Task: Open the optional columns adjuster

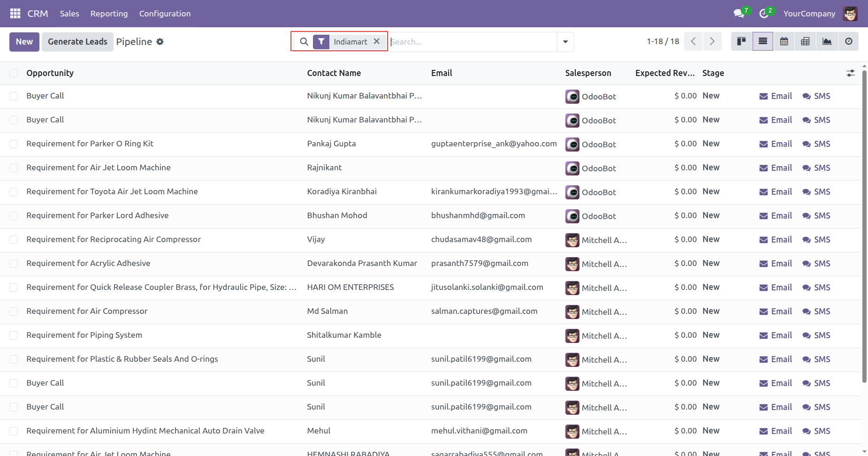Action: tap(850, 73)
